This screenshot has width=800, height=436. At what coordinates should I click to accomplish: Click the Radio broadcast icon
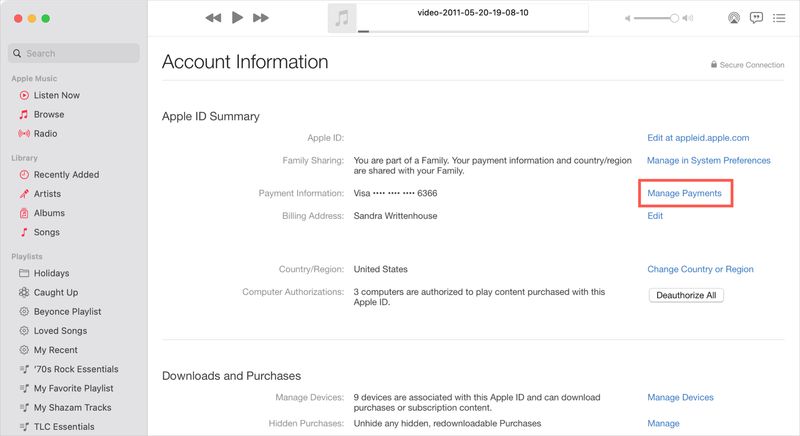[x=24, y=134]
